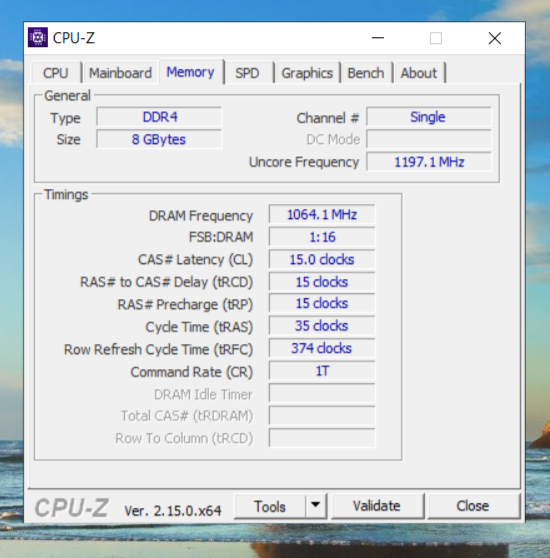Switch to the Mainboard tab

(x=120, y=73)
